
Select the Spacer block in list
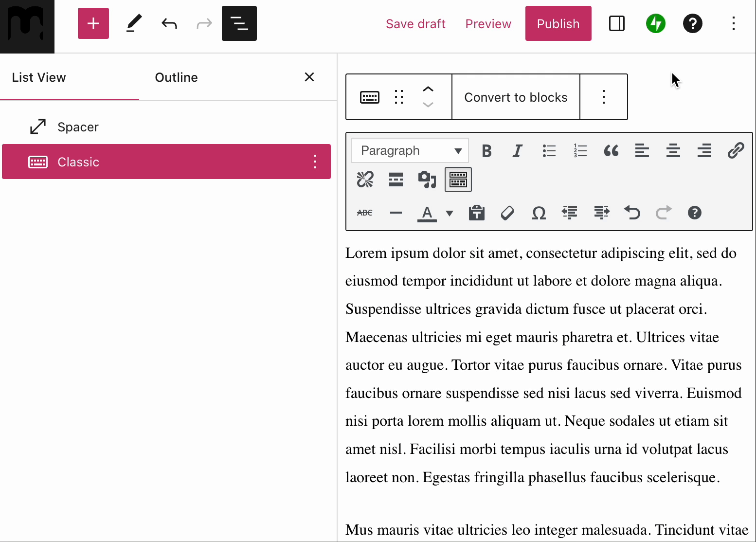(x=166, y=127)
